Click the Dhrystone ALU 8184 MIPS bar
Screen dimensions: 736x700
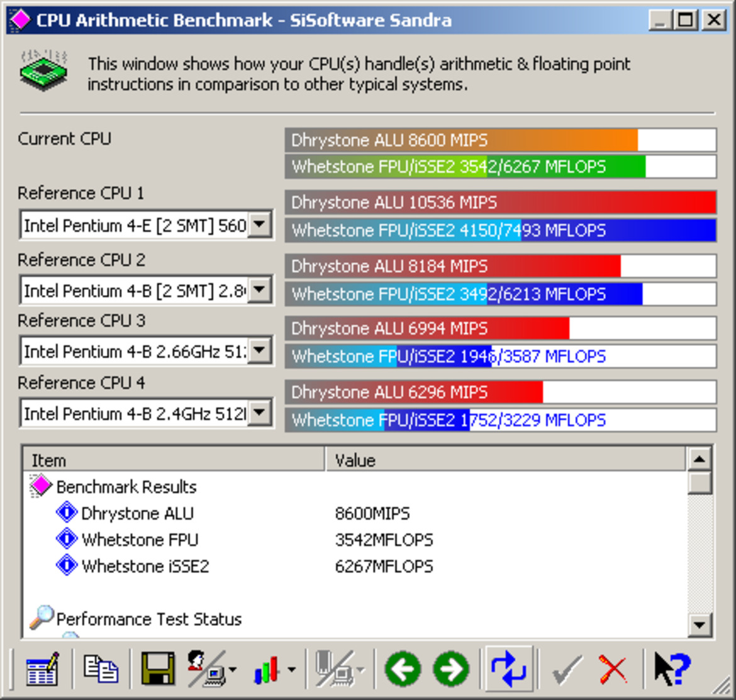point(500,266)
